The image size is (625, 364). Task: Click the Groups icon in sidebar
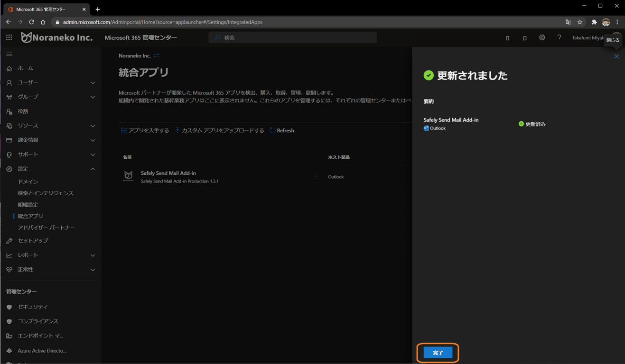tap(9, 97)
